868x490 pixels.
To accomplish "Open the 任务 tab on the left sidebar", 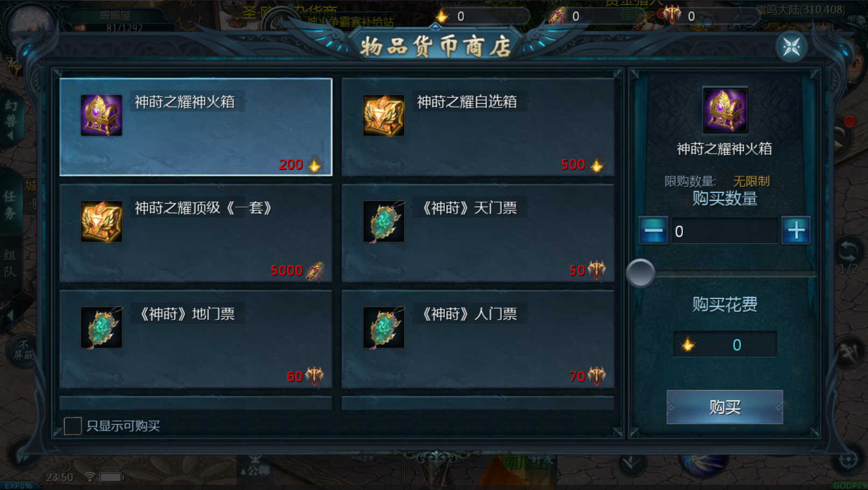I will 10,205.
